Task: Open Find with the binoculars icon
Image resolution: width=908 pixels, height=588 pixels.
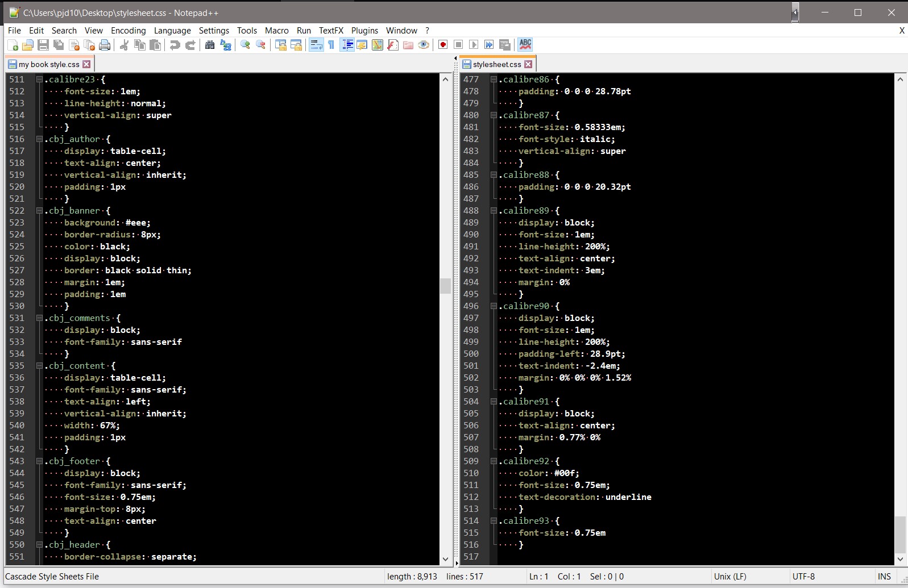Action: [x=210, y=45]
